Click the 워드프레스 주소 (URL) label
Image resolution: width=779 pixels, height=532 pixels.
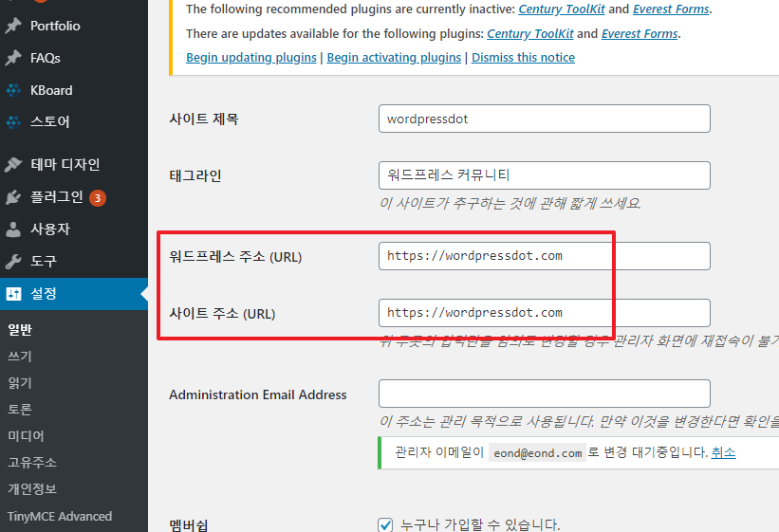pos(235,257)
